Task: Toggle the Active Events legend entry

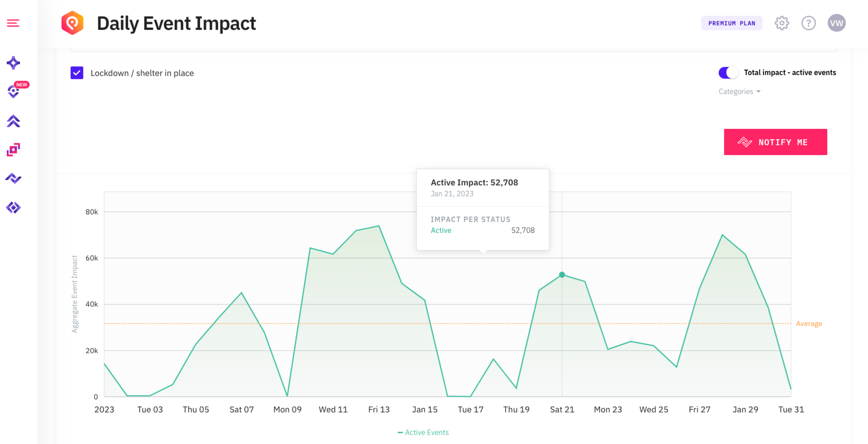Action: (x=423, y=432)
